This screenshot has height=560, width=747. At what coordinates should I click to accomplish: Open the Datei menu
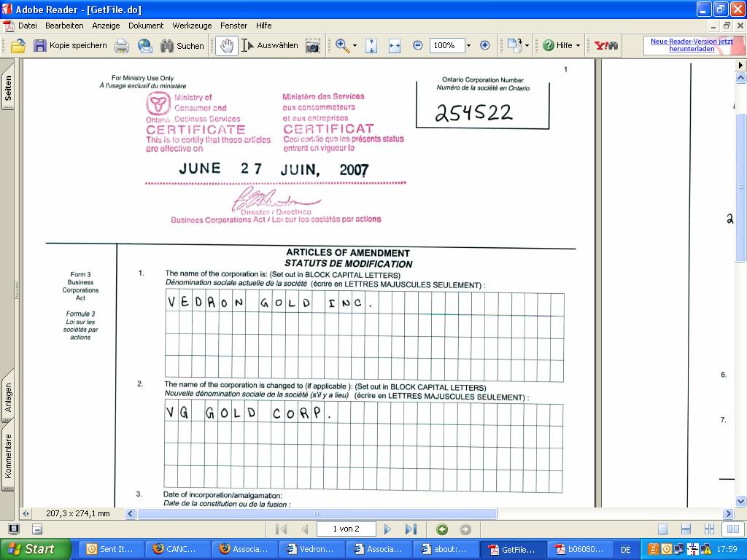point(27,26)
